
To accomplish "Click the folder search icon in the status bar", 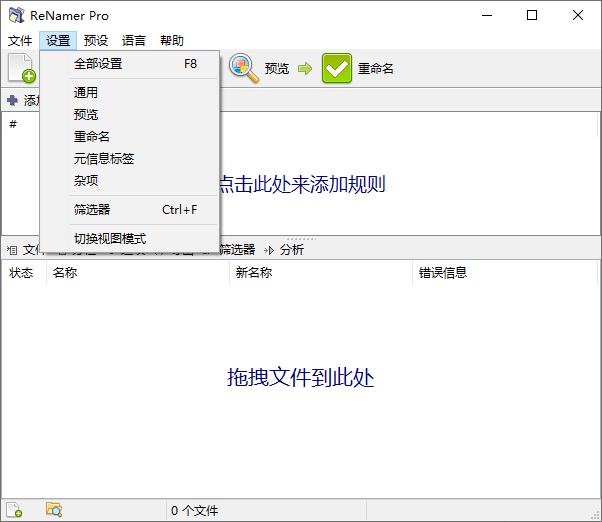I will (54, 510).
